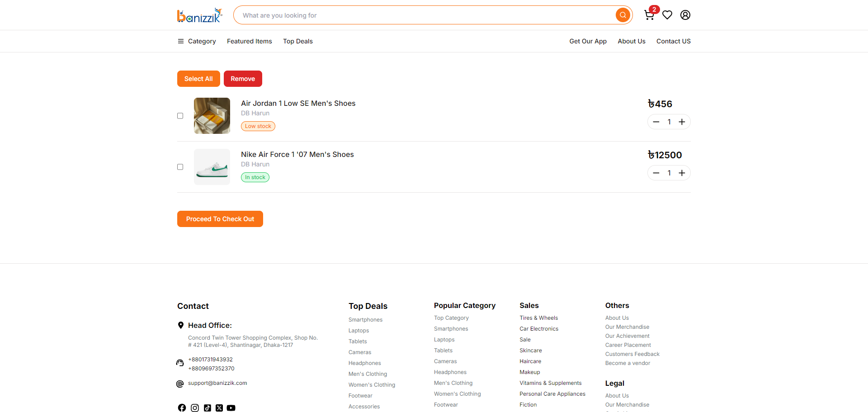Click the phone support headset icon
This screenshot has height=412, width=868.
[x=180, y=363]
